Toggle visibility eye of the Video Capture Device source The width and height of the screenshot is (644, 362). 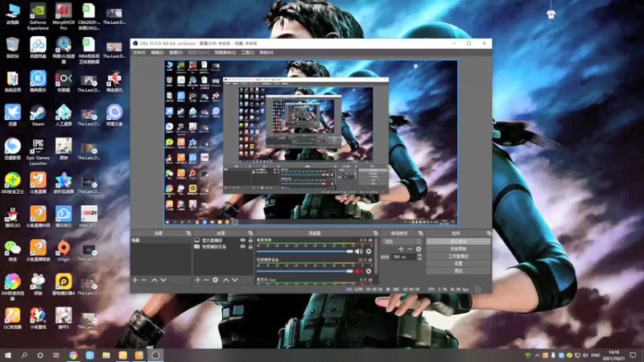tap(243, 247)
